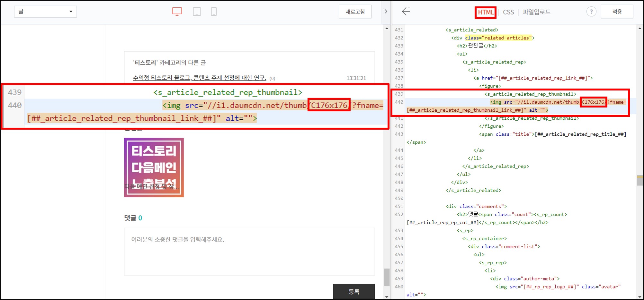Click the div class comments line 451
644x300 pixels.
point(476,206)
